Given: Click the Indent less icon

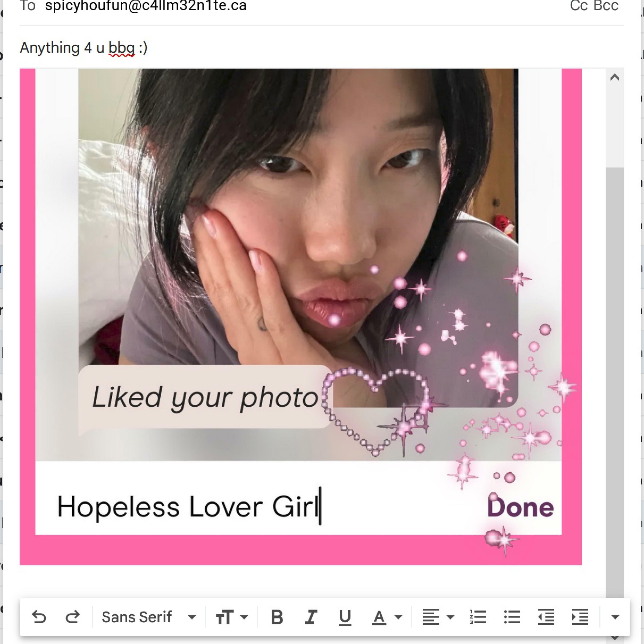Looking at the screenshot, I should [x=546, y=617].
